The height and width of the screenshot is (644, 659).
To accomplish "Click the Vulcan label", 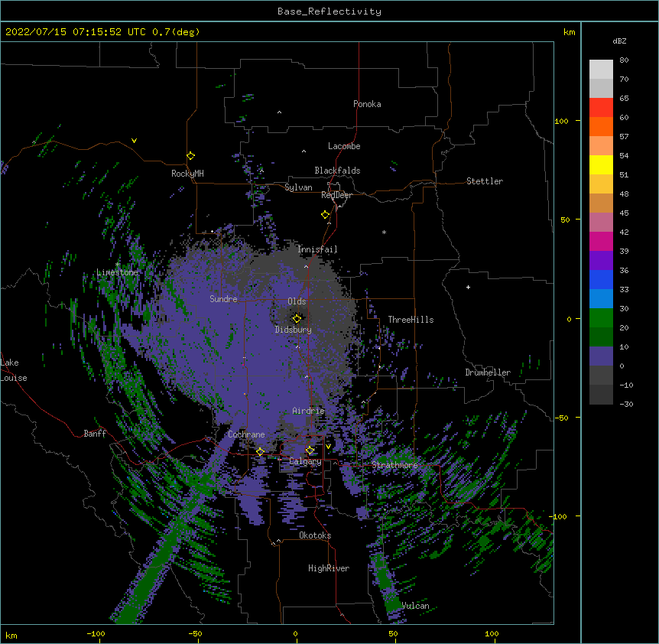I will [x=415, y=606].
